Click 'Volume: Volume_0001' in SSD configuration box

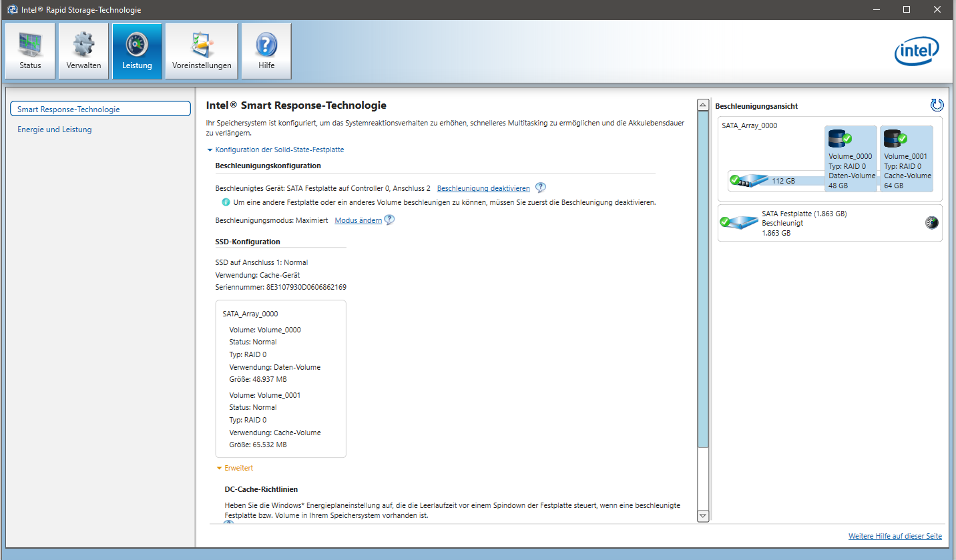point(265,395)
